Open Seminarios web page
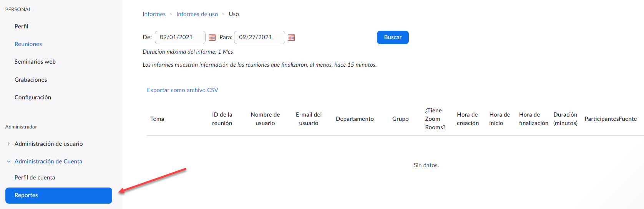Image resolution: width=644 pixels, height=209 pixels. tap(35, 62)
